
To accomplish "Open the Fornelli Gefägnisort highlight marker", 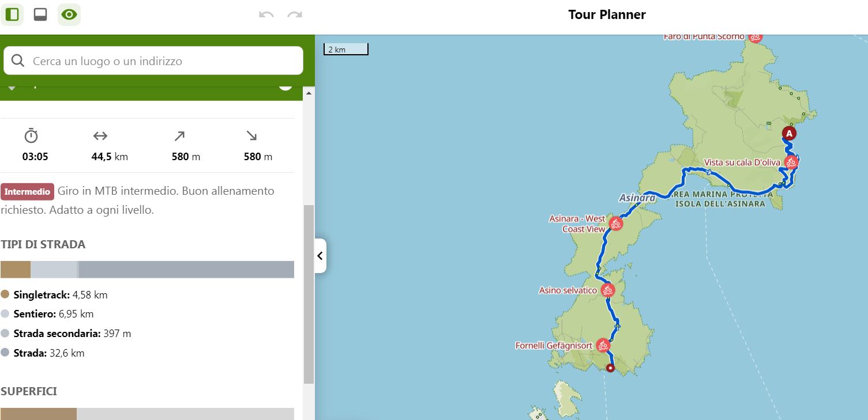I will click(603, 346).
